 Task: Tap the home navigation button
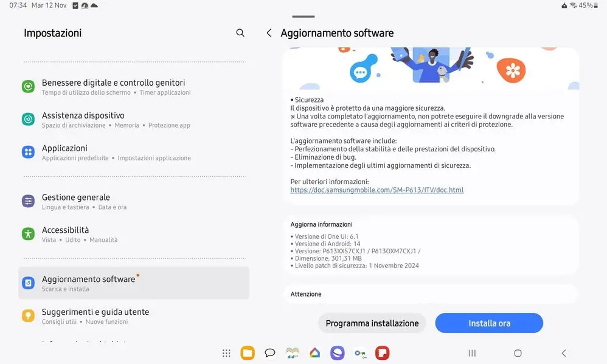518,353
